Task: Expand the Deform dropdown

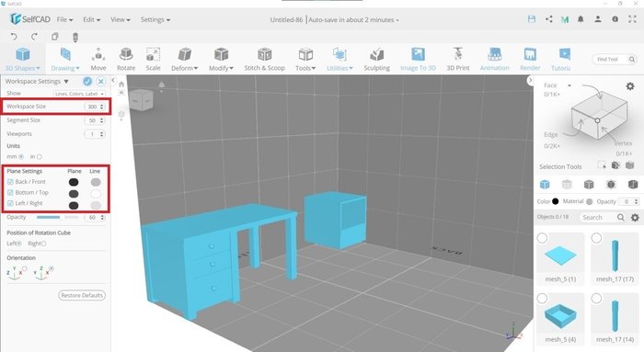Action: [x=184, y=60]
